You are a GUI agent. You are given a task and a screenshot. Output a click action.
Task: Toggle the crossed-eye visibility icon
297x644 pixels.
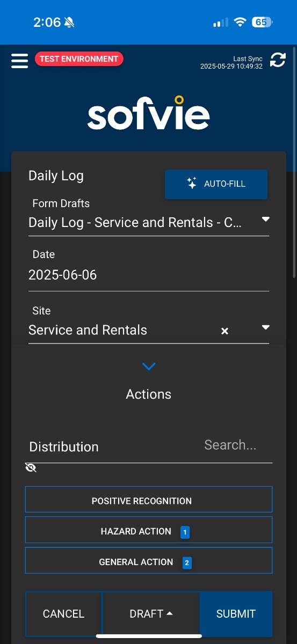click(31, 468)
